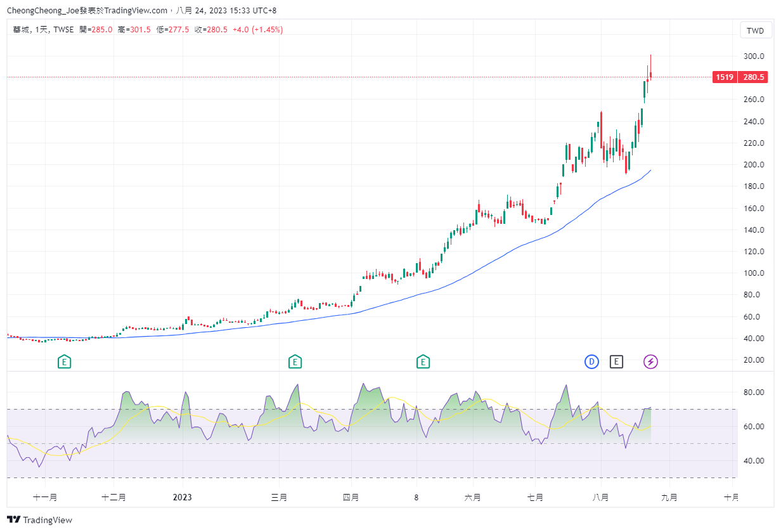The width and height of the screenshot is (781, 532).
Task: Open the green earnings marker above 三月
Action: [294, 362]
